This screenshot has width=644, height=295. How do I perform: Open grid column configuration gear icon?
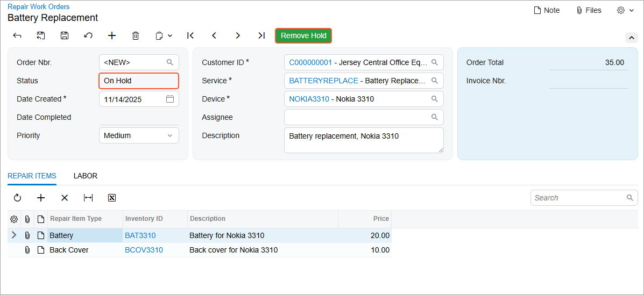(14, 219)
